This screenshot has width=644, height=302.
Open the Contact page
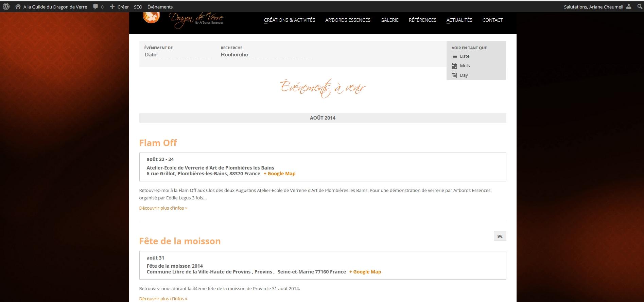click(x=492, y=20)
